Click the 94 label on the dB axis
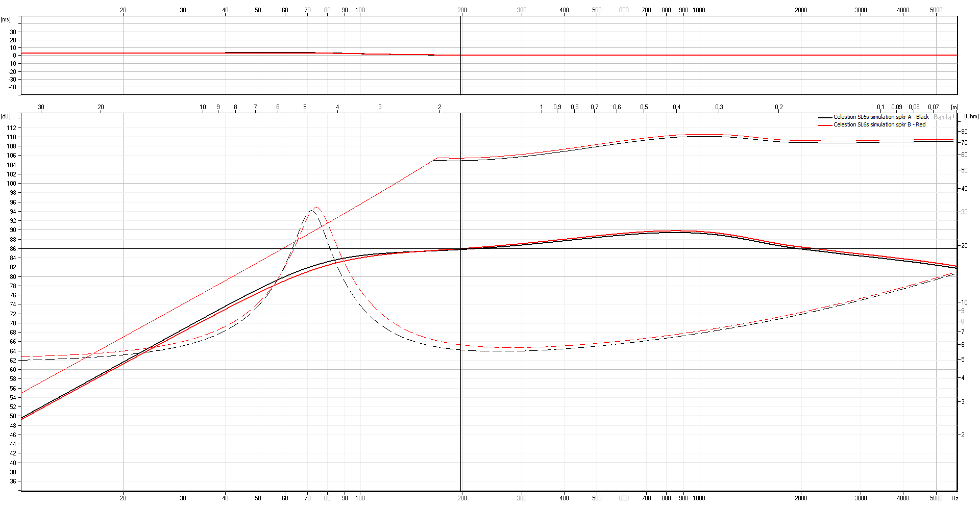Screen dimensions: 980x510 click(13, 212)
